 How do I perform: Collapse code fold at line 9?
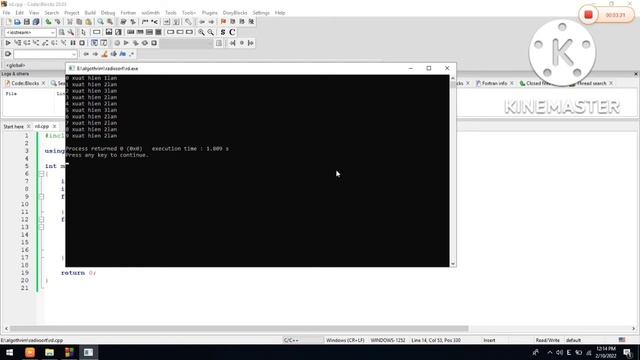tap(41, 197)
